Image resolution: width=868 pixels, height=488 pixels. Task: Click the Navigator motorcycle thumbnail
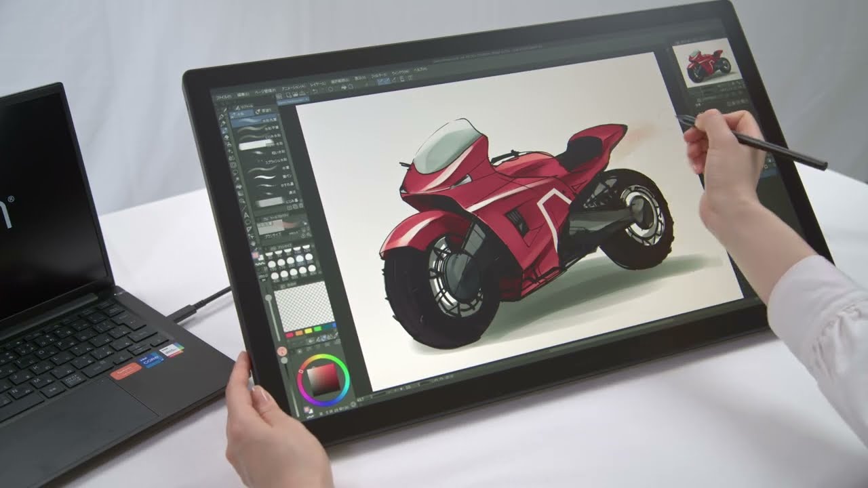(x=709, y=64)
